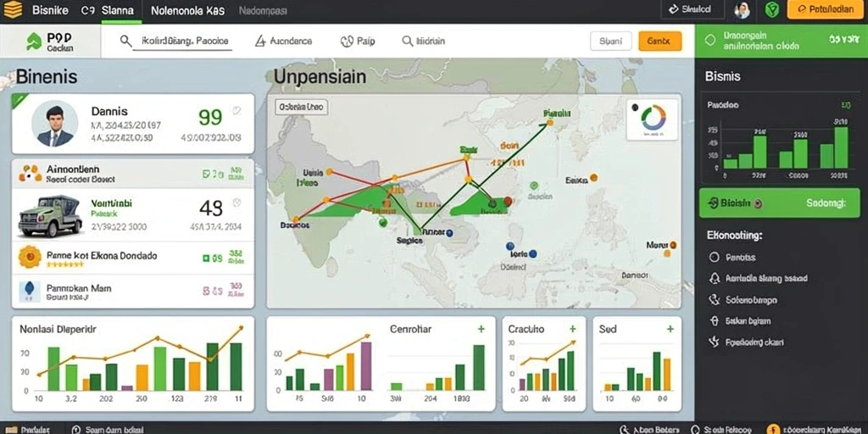868x434 pixels.
Task: Open the Nolenonola Kas tab
Action: pyautogui.click(x=187, y=10)
